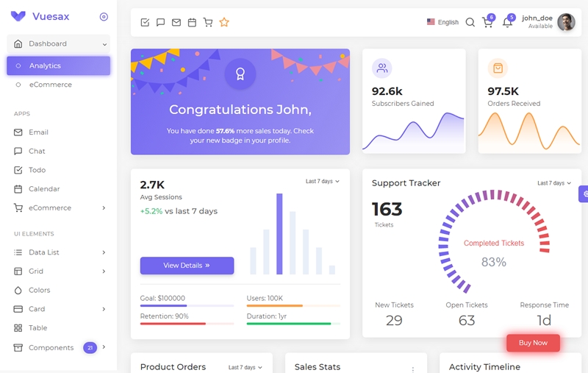588x373 pixels.
Task: Click the mail envelope shortcut in the toolbar
Action: tap(176, 23)
